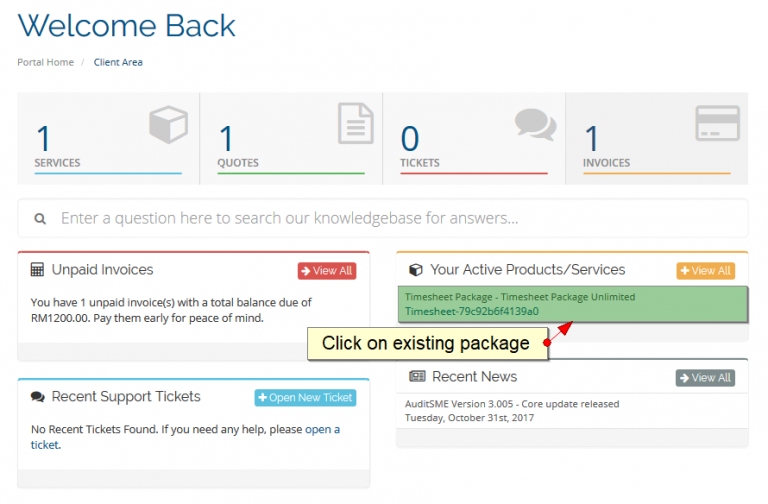Go to Portal Home breadcrumb
Image resolution: width=768 pixels, height=504 pixels.
point(46,62)
